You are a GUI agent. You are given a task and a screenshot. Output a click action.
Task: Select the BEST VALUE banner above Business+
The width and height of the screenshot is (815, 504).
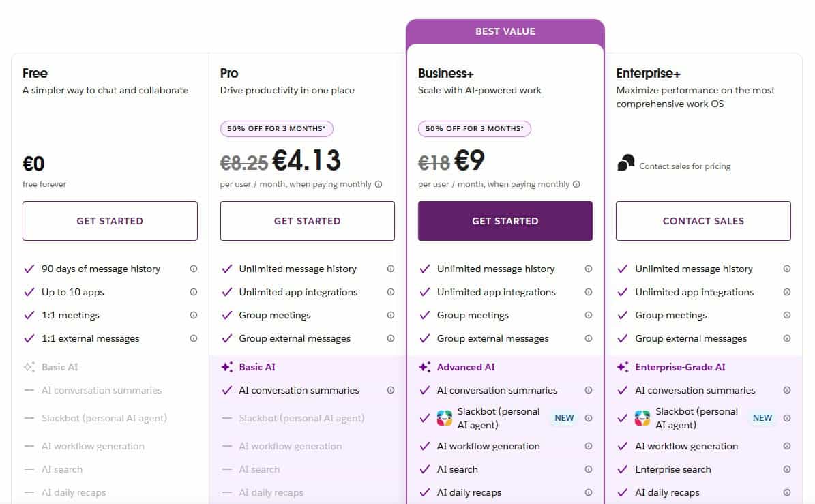[x=505, y=31]
